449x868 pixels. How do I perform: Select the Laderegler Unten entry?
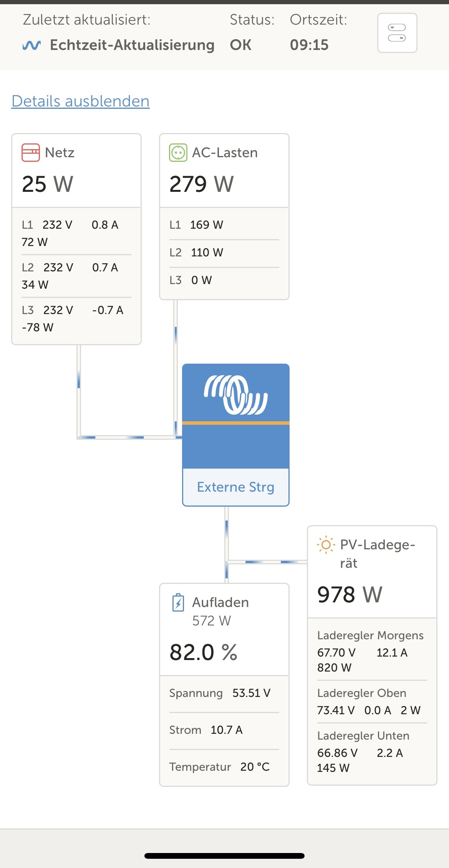[371, 752]
